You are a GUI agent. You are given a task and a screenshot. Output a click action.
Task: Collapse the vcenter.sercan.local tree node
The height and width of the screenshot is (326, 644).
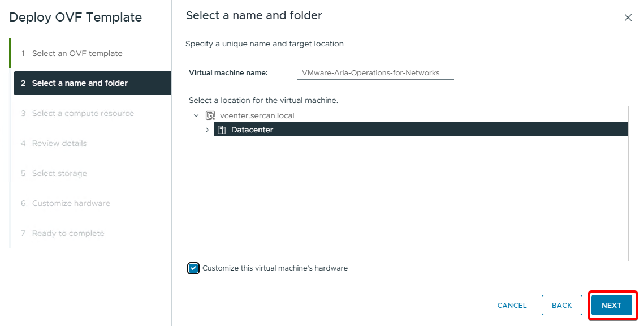click(x=196, y=115)
